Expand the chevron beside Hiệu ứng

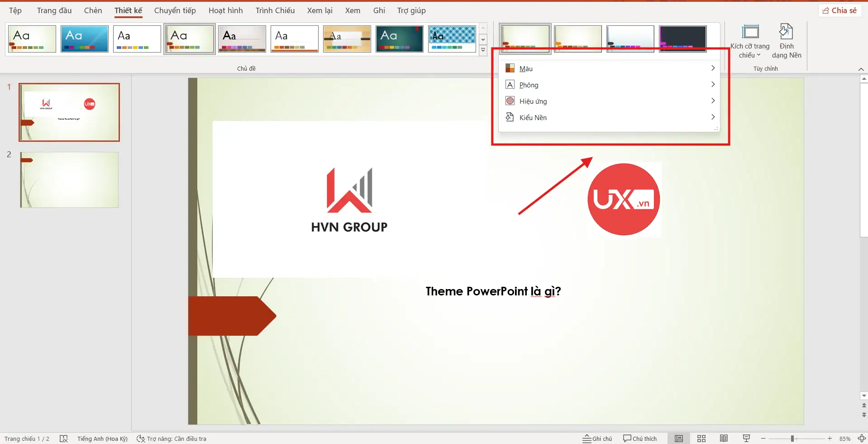(x=713, y=101)
